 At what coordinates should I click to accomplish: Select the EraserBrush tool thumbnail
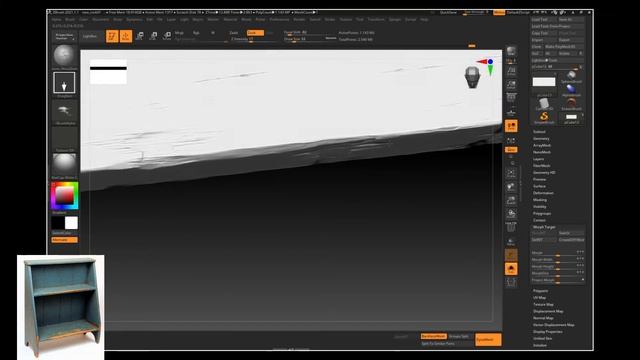(571, 104)
